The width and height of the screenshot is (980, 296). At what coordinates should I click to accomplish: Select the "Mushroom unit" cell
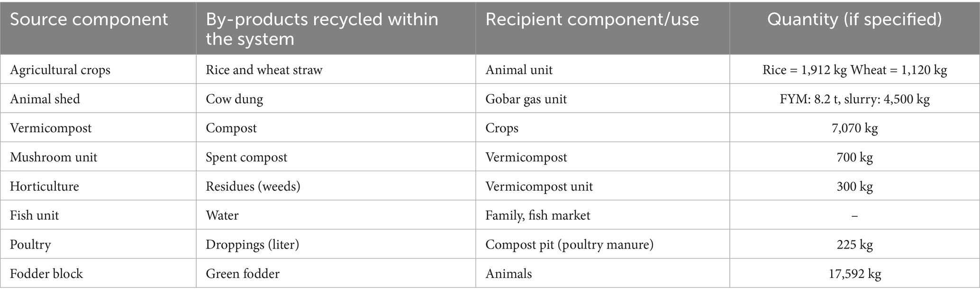tap(54, 157)
